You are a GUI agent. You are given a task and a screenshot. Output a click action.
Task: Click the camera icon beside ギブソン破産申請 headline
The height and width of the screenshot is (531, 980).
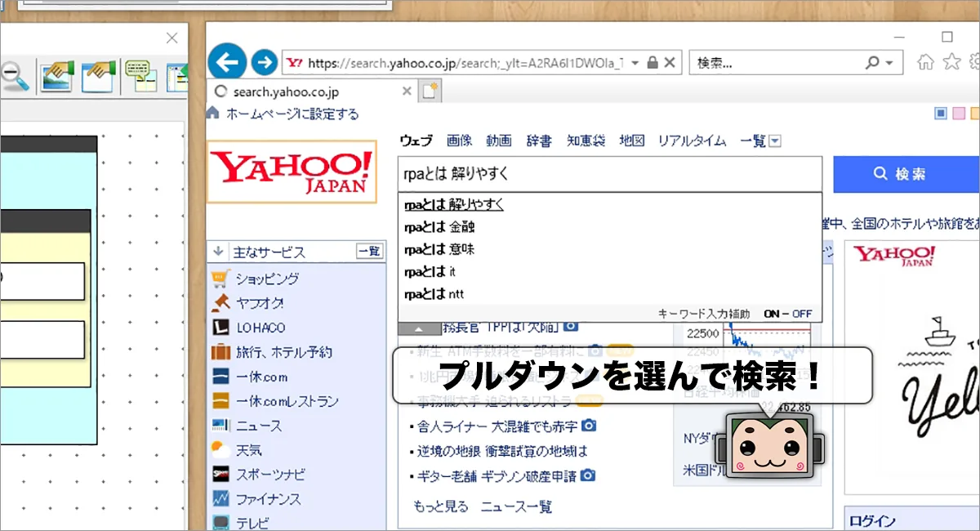(x=587, y=475)
